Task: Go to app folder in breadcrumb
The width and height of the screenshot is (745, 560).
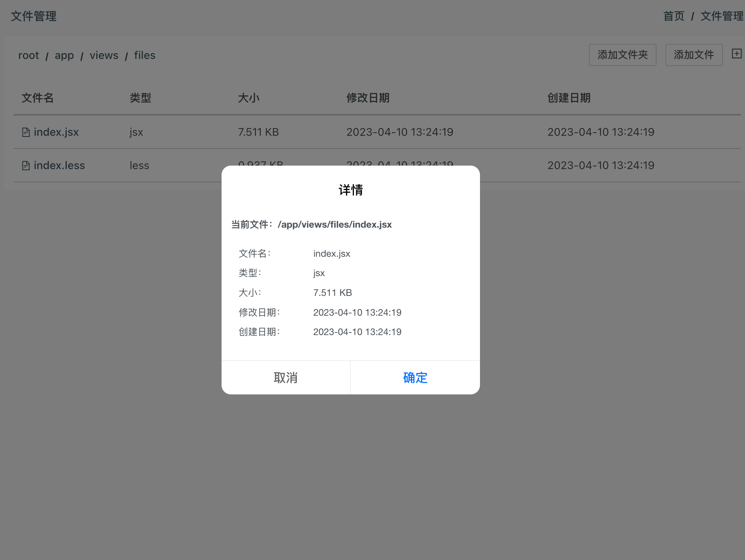Action: coord(64,55)
